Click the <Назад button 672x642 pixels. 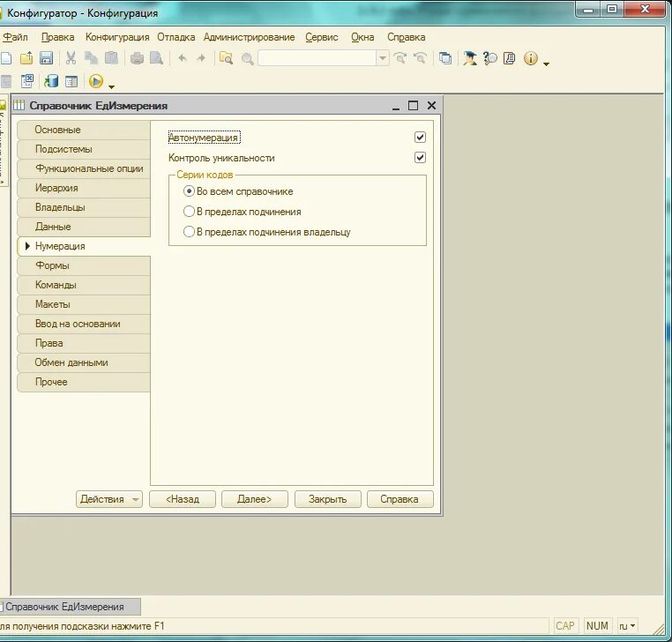point(183,499)
